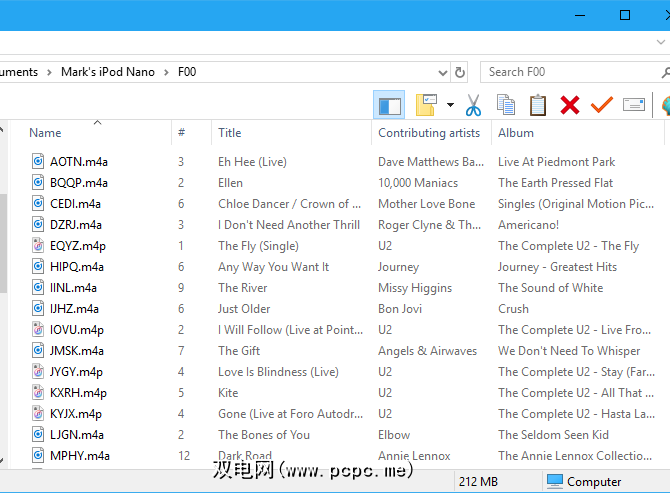
Task: Click the navigation pane vertical scrollbar thumb
Action: tap(3, 243)
